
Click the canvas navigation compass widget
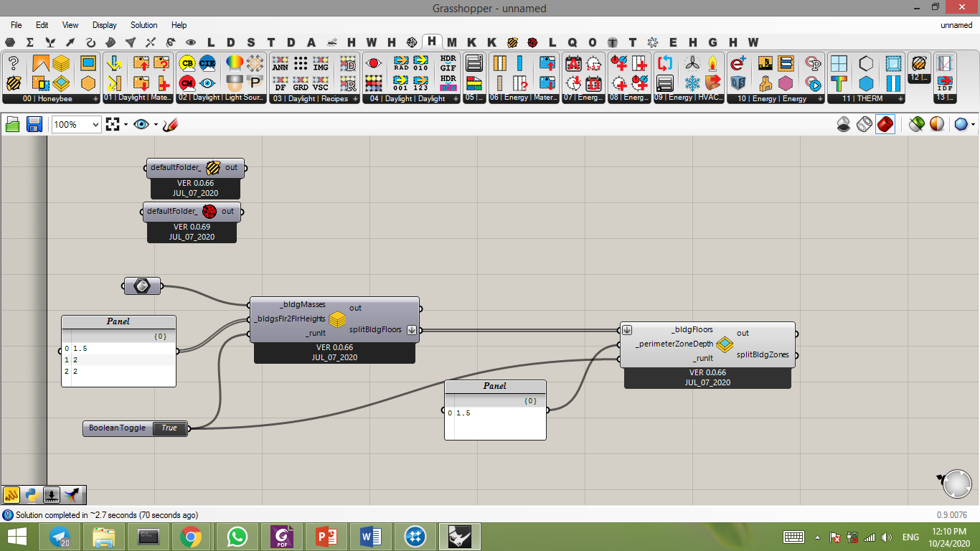[x=956, y=484]
